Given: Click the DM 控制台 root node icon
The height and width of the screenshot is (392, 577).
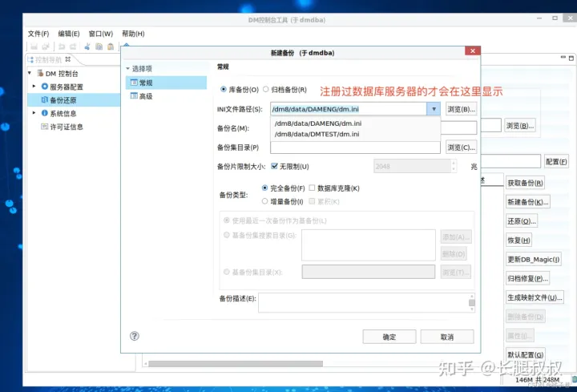Looking at the screenshot, I should click(40, 73).
